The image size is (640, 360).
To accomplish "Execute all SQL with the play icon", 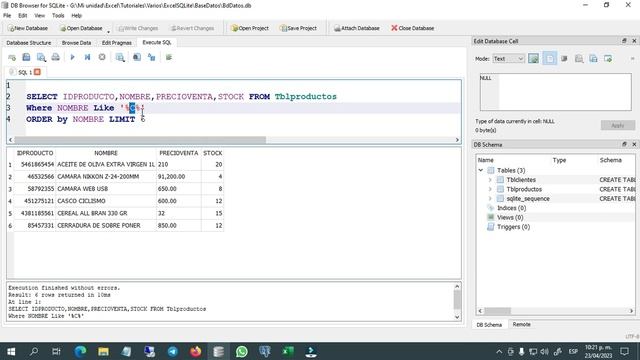I will pyautogui.click(x=72, y=57).
